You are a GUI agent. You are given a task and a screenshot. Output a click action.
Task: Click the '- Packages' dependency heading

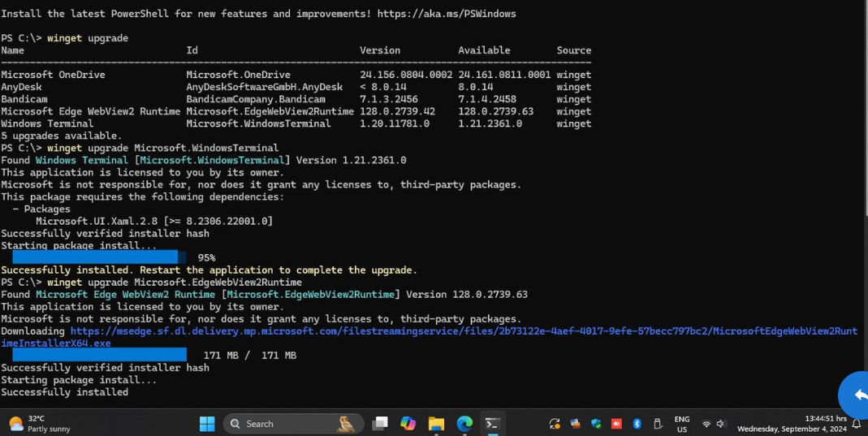tap(41, 209)
